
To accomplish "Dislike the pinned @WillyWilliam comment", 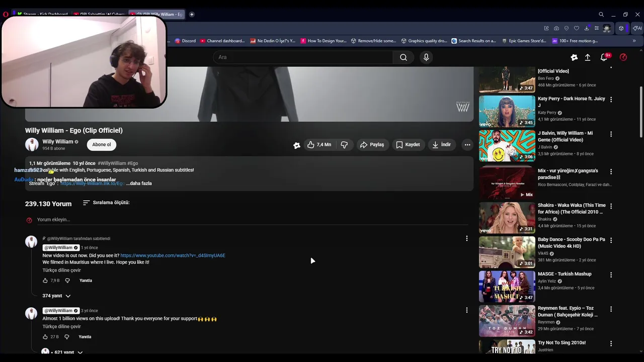I will [67, 281].
